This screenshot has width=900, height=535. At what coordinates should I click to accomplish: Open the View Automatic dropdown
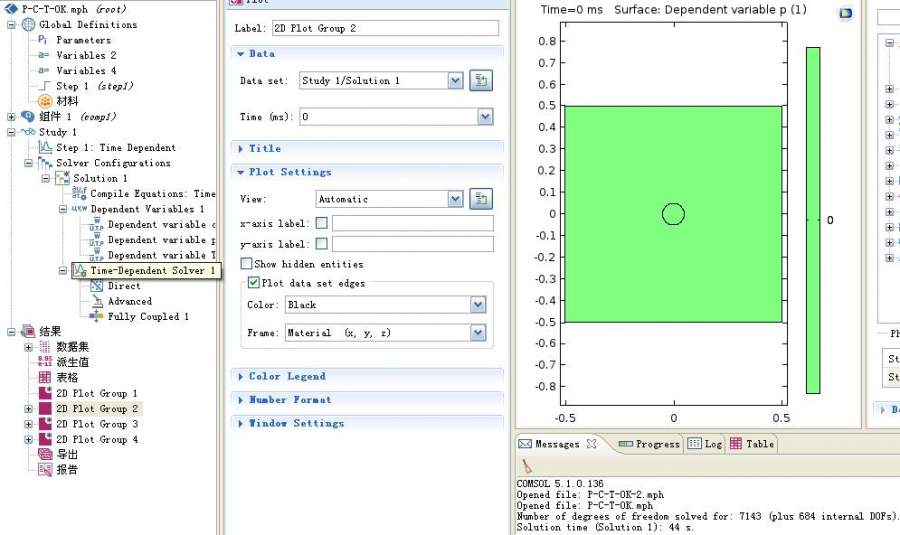455,199
